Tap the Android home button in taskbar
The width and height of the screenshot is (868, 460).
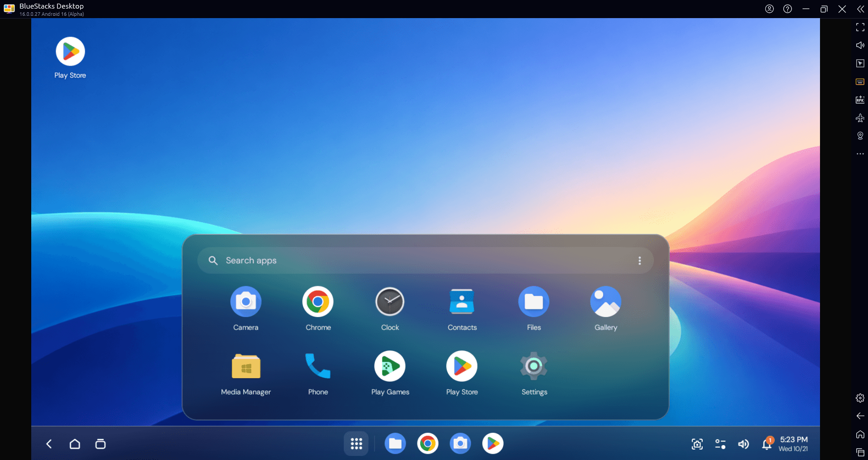75,444
